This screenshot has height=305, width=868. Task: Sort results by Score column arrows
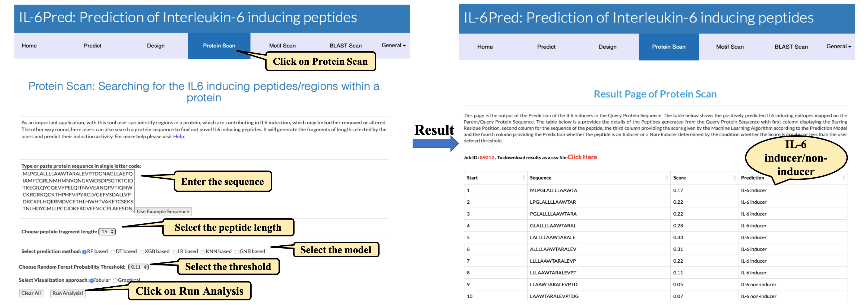pos(735,178)
